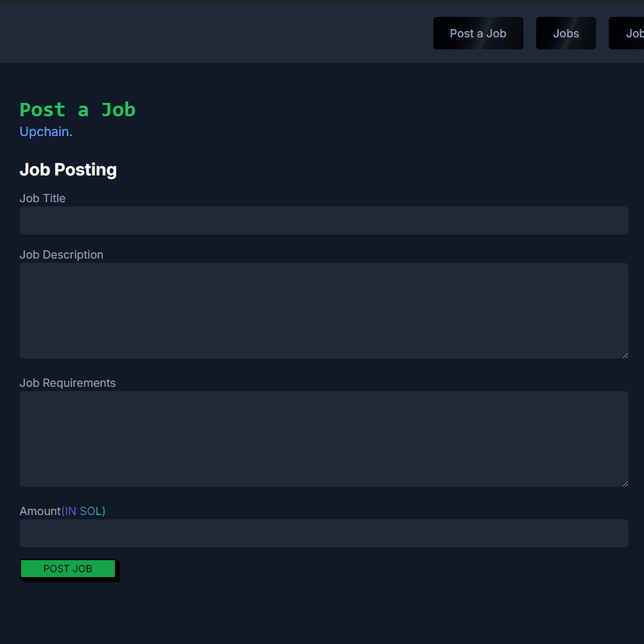
Task: Click the Job Requirements resize handle
Action: coord(624,483)
